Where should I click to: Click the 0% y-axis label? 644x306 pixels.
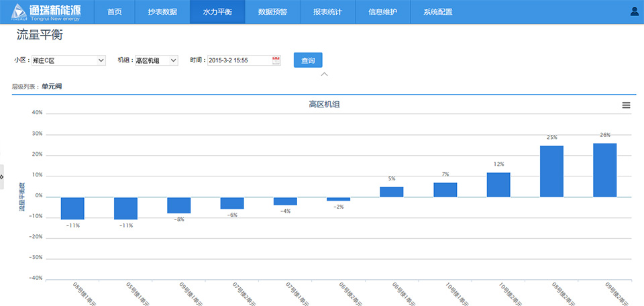(39, 196)
